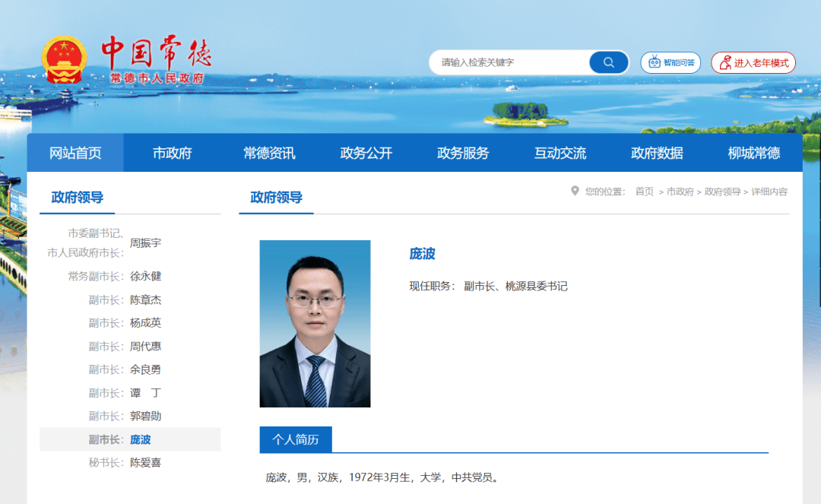
Task: Open 柳城常德 in the navigation bar
Action: 754,153
